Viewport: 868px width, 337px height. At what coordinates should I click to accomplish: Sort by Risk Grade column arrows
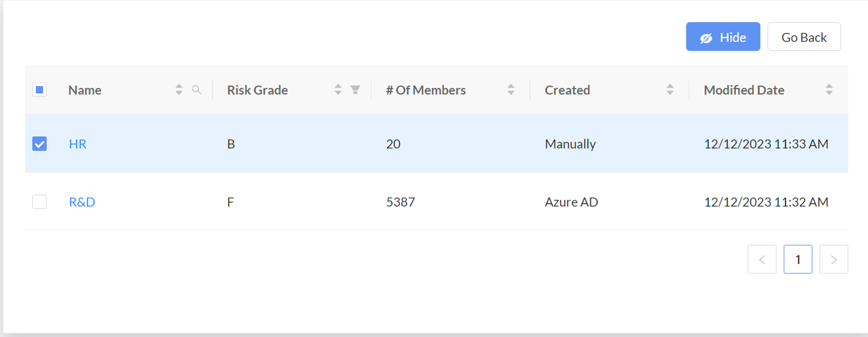[x=338, y=90]
